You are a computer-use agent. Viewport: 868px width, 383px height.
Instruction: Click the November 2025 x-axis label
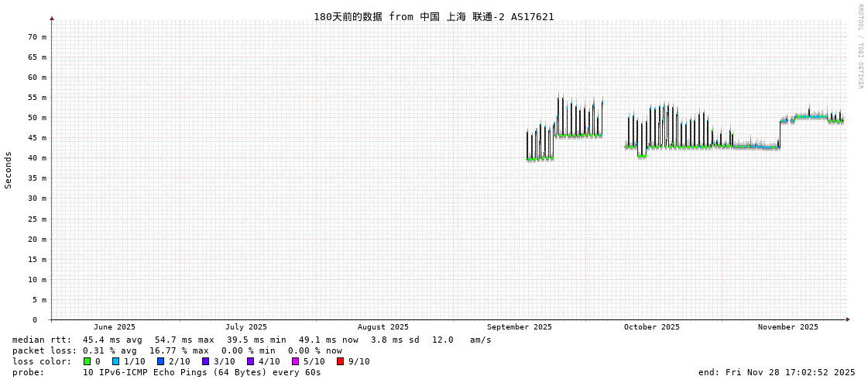click(788, 327)
